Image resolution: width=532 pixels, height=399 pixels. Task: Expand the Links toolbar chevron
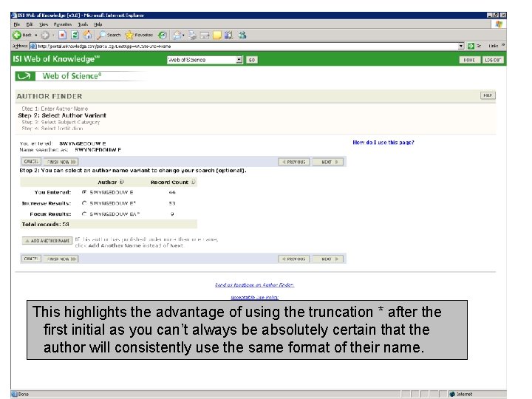503,46
